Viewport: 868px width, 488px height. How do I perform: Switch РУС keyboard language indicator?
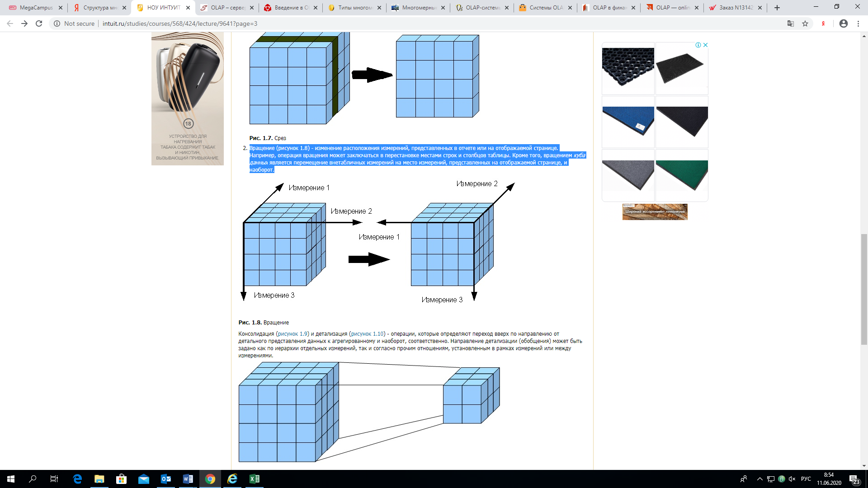tap(806, 479)
